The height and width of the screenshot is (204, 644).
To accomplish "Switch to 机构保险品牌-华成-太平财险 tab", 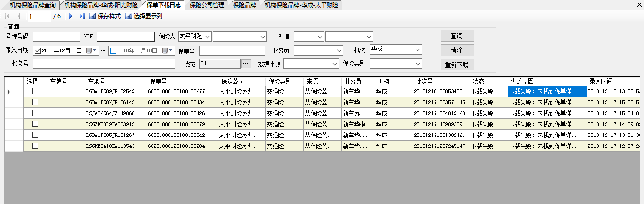I will [302, 5].
